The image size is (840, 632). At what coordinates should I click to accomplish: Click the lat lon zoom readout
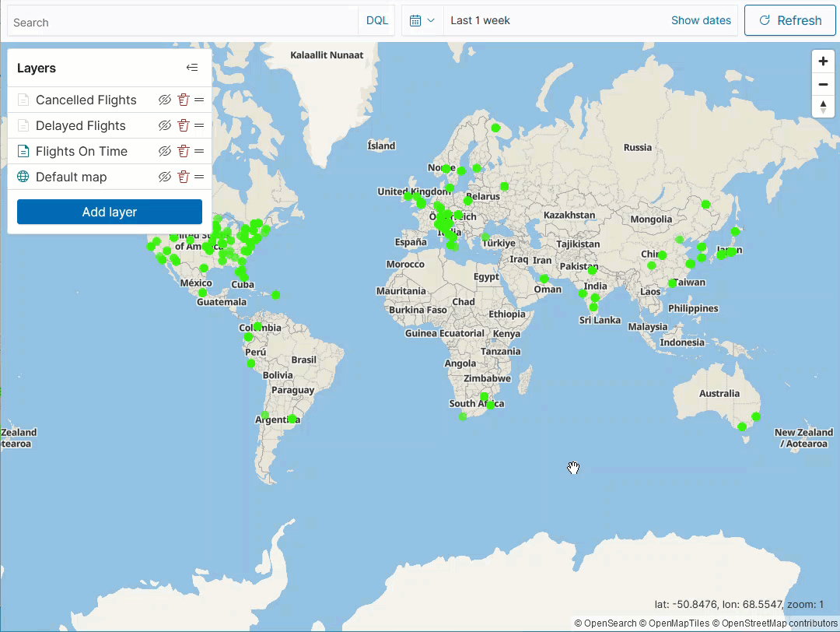pos(739,604)
